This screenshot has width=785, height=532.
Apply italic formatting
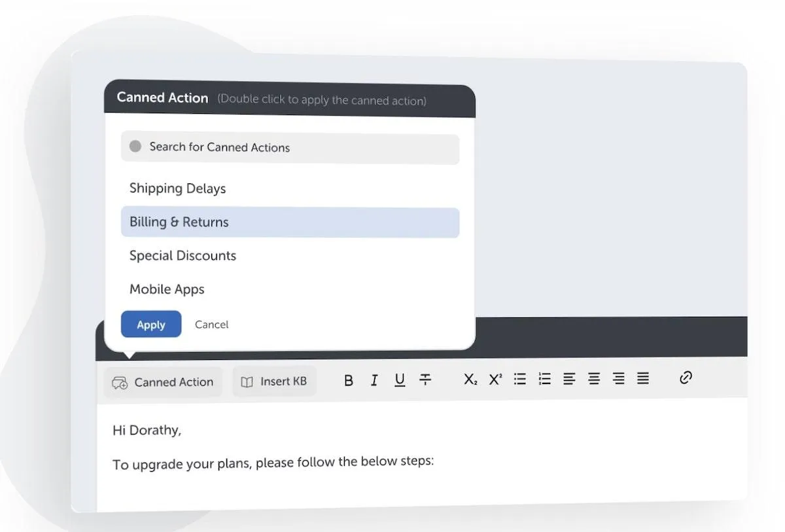click(374, 380)
